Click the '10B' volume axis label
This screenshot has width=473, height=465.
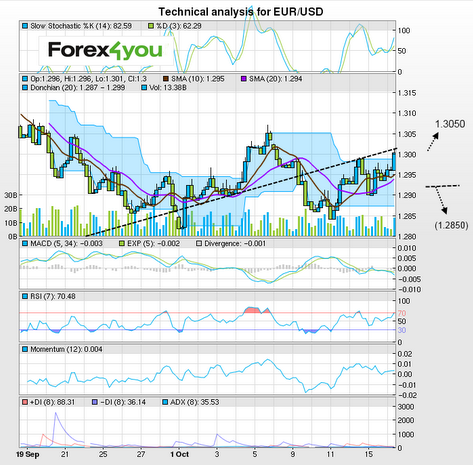(x=11, y=223)
